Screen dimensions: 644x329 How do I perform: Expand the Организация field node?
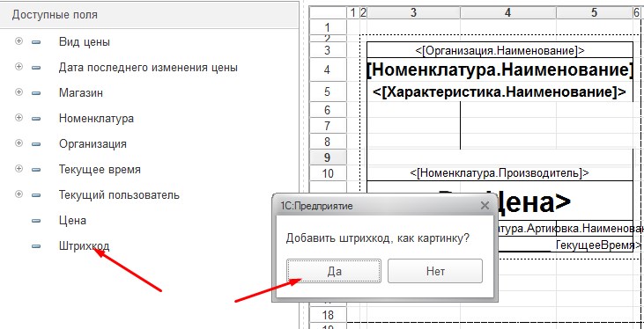(19, 143)
